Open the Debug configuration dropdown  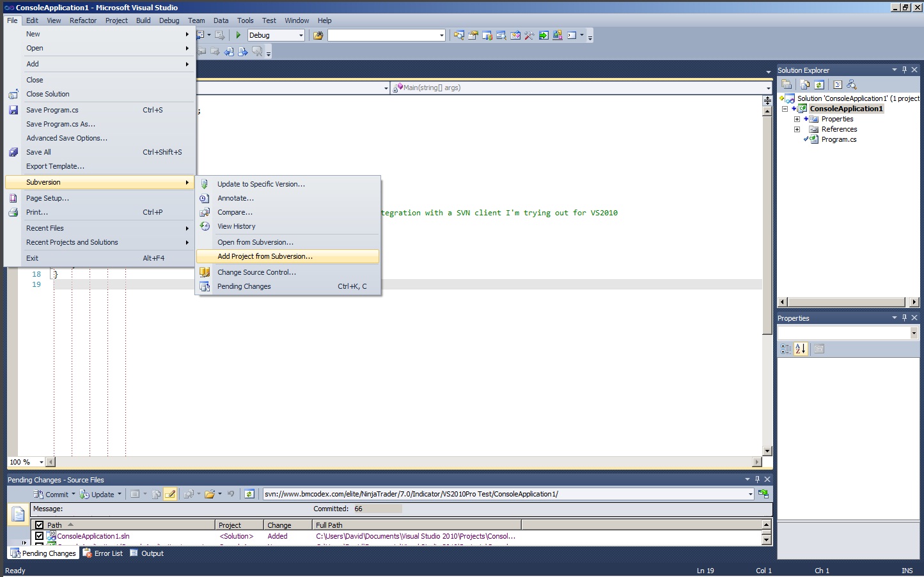[301, 35]
